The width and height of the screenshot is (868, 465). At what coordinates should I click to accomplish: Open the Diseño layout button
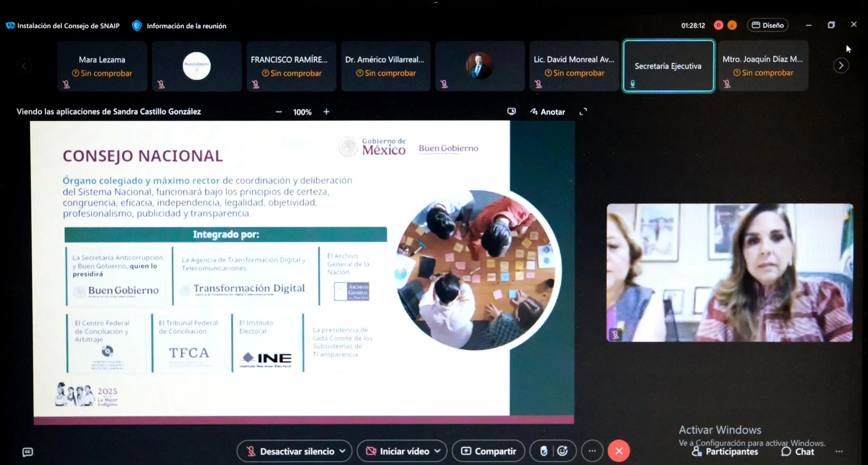pyautogui.click(x=768, y=25)
